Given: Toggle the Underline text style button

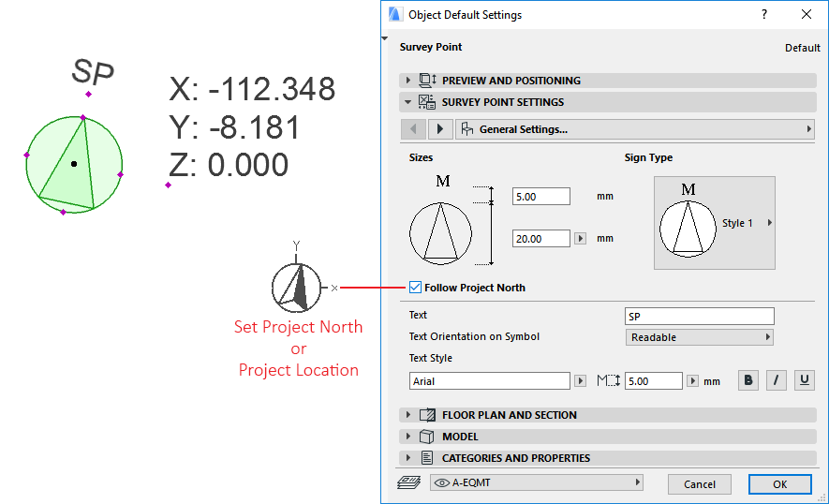Looking at the screenshot, I should [804, 380].
